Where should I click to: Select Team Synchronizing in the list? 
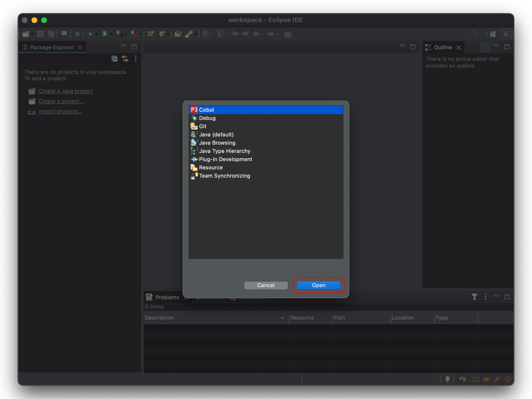(x=266, y=176)
